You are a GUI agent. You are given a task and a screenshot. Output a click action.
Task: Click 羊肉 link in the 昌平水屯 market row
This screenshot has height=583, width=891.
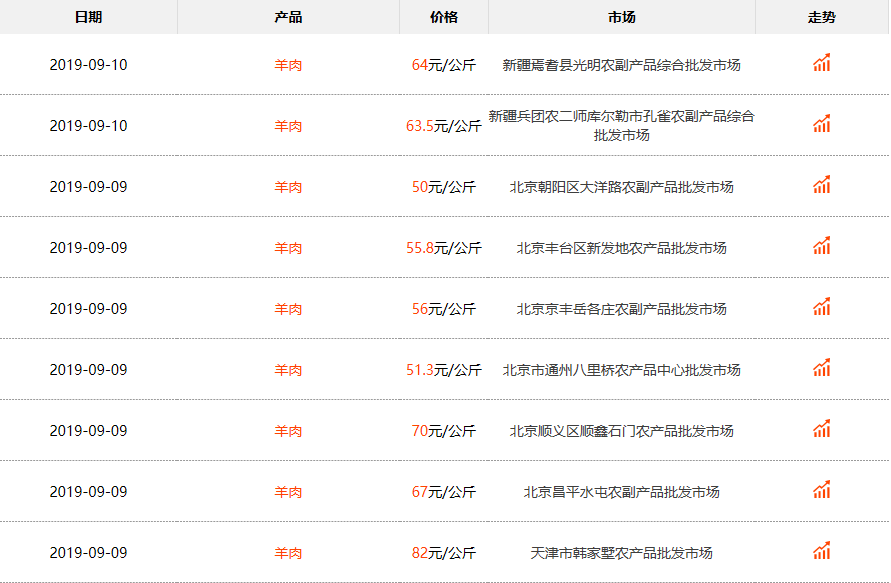click(x=288, y=492)
